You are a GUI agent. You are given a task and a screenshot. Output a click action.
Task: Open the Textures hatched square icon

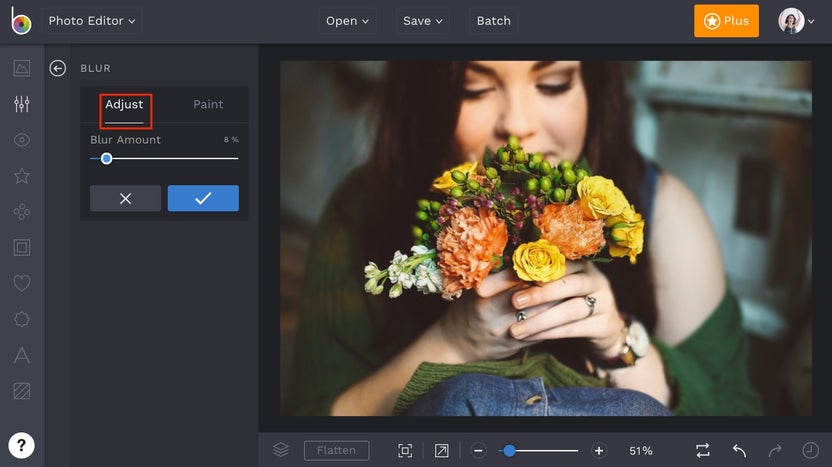(22, 391)
